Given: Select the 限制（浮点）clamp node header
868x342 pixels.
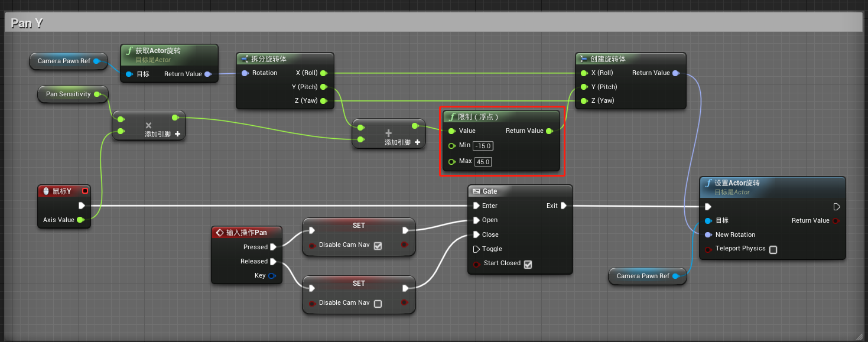Looking at the screenshot, I should [x=501, y=117].
